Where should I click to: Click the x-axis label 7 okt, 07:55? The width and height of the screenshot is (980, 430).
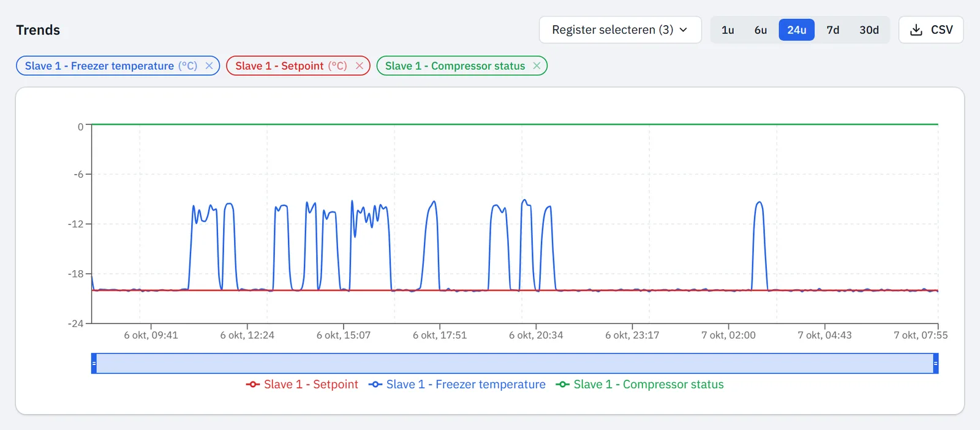tap(921, 335)
